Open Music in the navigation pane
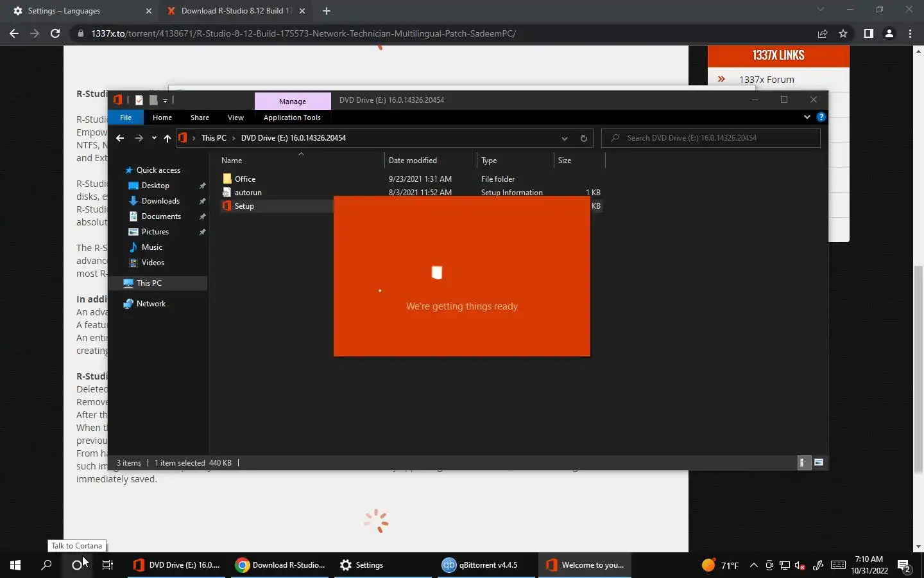The image size is (924, 578). point(151,247)
